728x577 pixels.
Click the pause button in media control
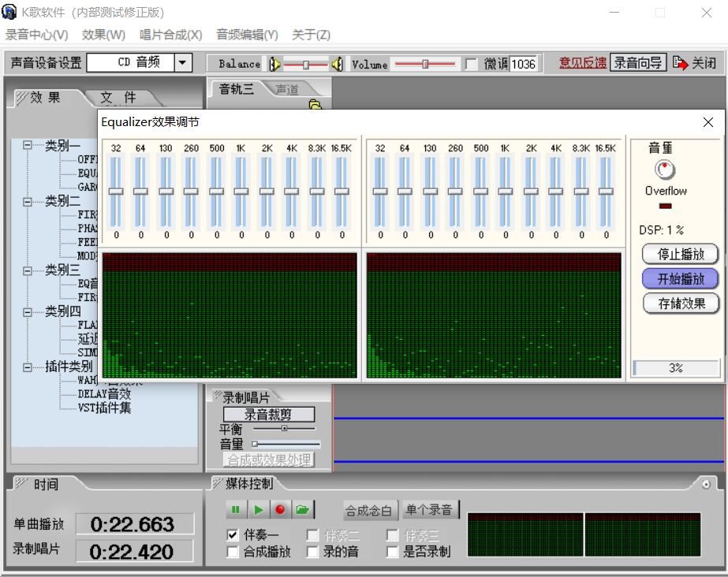pyautogui.click(x=235, y=510)
